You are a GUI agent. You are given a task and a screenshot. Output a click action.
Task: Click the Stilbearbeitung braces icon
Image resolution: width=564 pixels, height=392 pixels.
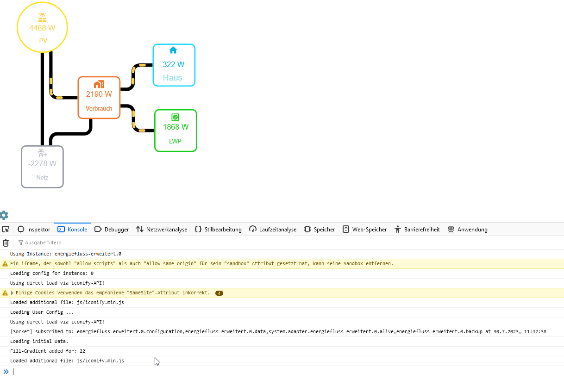(x=198, y=229)
